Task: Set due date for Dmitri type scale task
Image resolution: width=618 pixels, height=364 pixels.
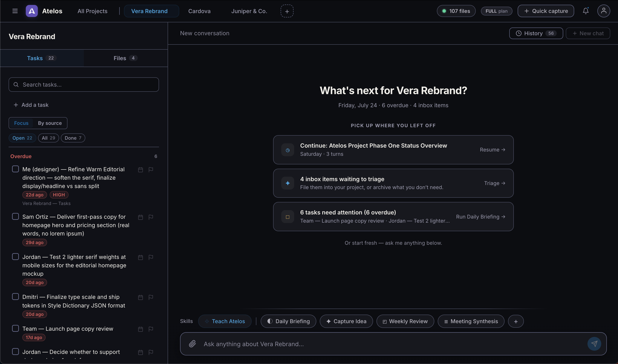Action: pyautogui.click(x=141, y=297)
